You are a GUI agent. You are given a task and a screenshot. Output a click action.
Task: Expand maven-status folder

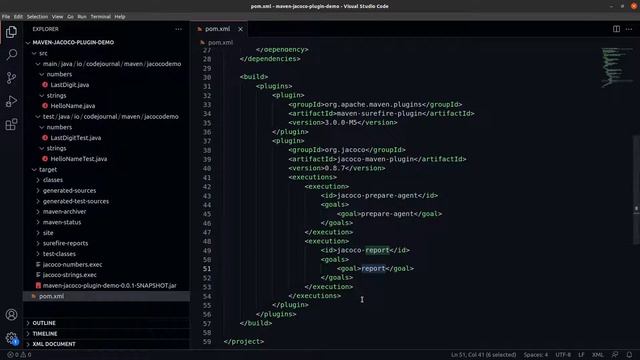pos(62,222)
